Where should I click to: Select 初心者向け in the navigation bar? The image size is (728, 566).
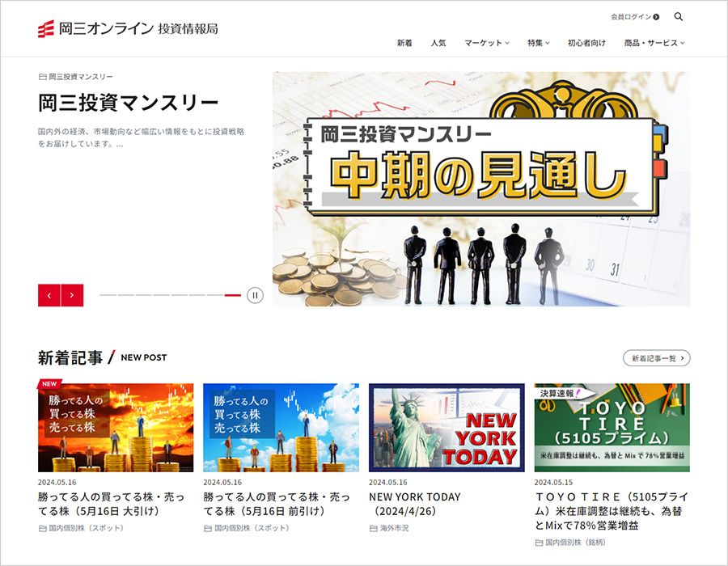(x=587, y=43)
